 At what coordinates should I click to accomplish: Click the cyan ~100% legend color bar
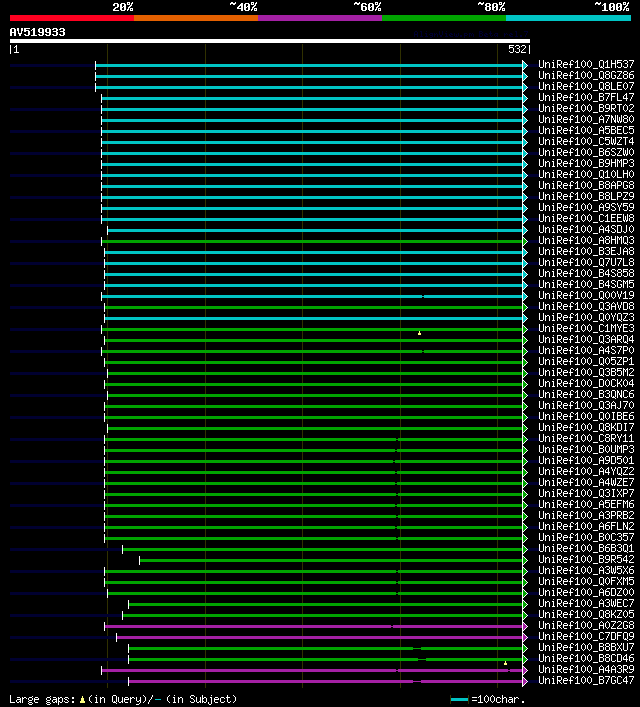[x=568, y=18]
